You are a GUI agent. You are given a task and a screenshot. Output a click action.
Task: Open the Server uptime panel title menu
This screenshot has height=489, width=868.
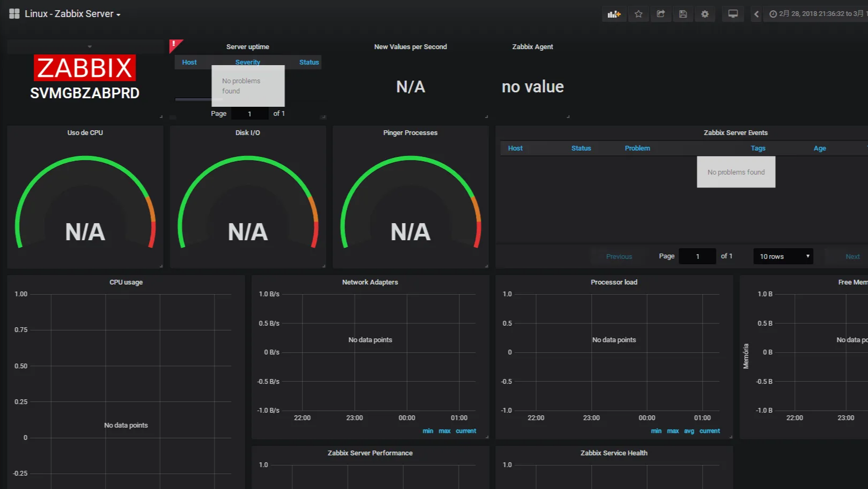click(x=248, y=47)
